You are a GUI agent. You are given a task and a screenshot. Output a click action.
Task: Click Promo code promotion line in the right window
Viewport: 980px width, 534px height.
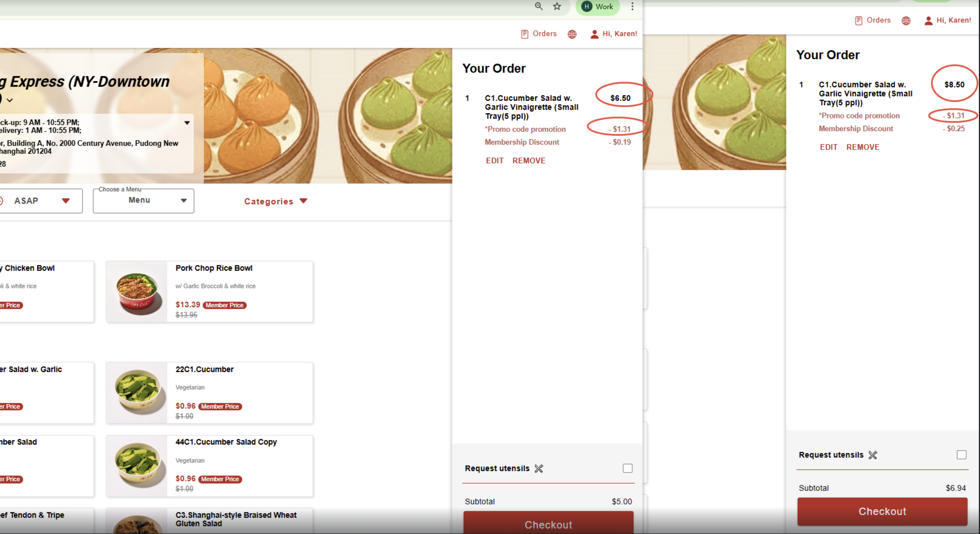point(892,115)
